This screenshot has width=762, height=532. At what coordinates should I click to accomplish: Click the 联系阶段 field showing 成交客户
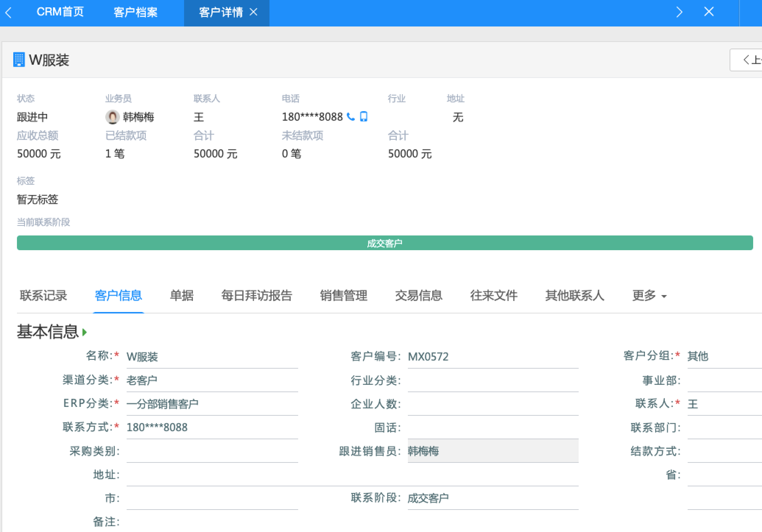click(x=493, y=498)
